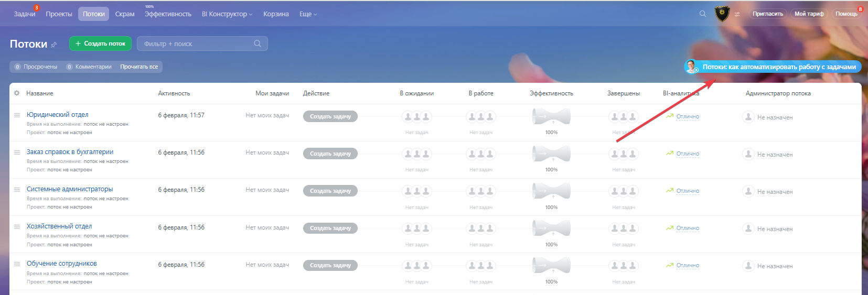Click the Фильтр + поиск input field
Image resolution: width=868 pixels, height=295 pixels.
(x=197, y=44)
